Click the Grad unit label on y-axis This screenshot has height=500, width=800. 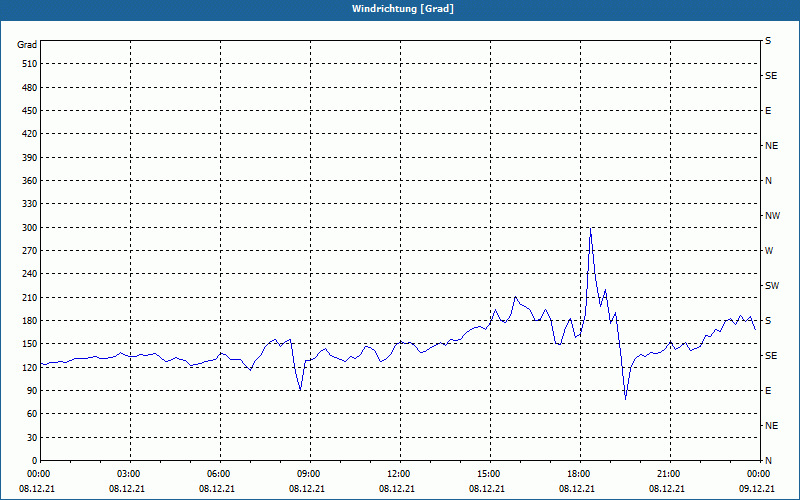coord(27,45)
